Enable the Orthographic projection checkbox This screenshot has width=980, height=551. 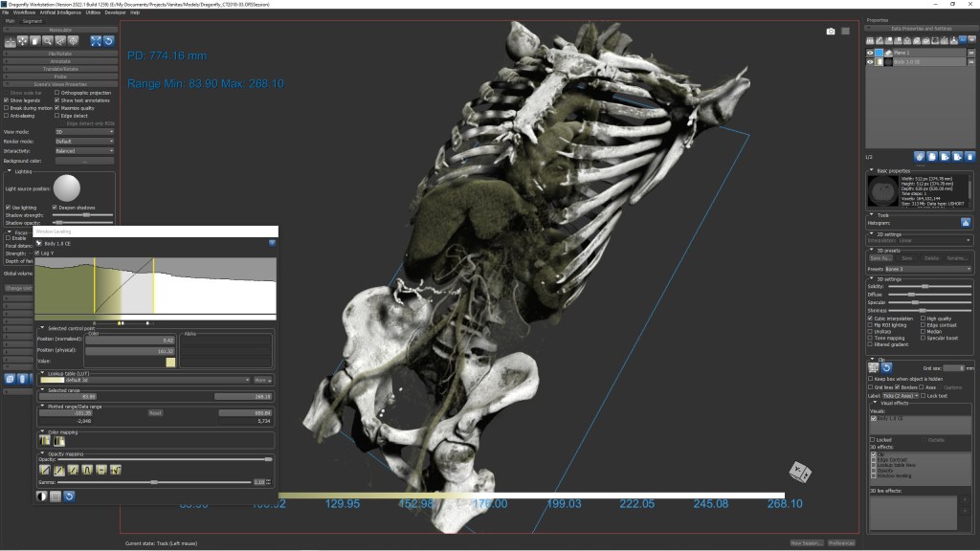(58, 93)
